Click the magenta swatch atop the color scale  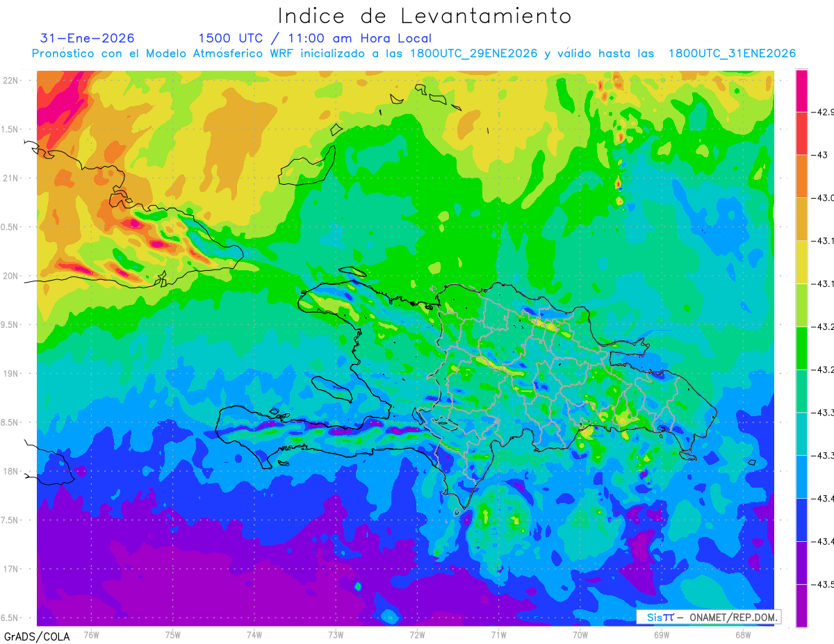pyautogui.click(x=801, y=90)
